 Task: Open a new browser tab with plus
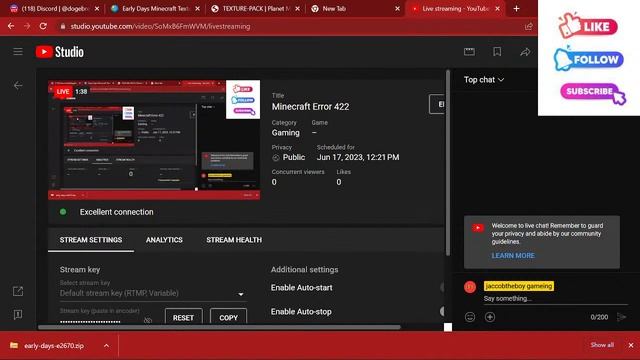point(516,9)
